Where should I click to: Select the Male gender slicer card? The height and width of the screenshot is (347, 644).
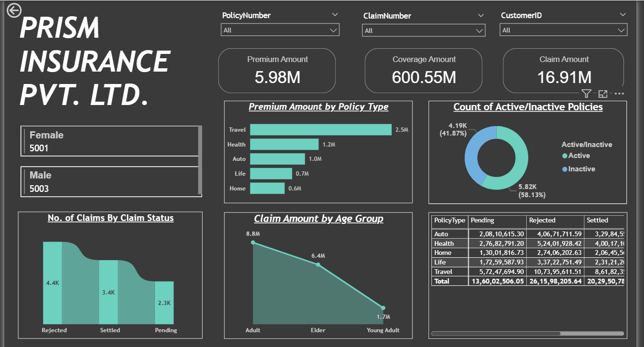tap(109, 181)
